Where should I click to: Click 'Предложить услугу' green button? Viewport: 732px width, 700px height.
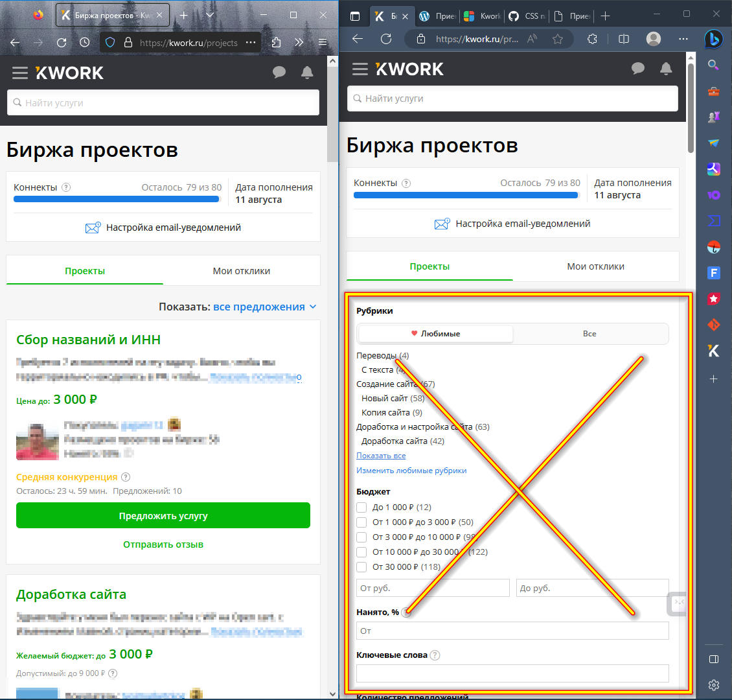pyautogui.click(x=163, y=515)
